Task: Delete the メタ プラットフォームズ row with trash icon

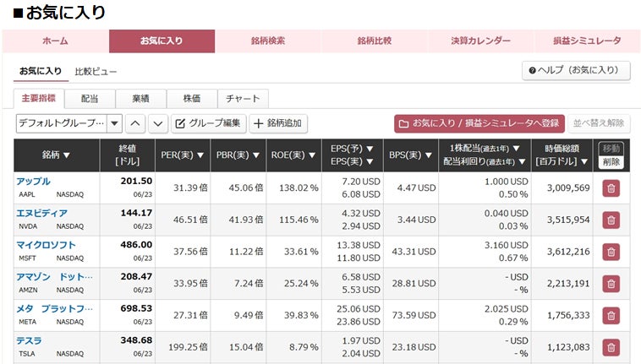Action: pyautogui.click(x=611, y=316)
